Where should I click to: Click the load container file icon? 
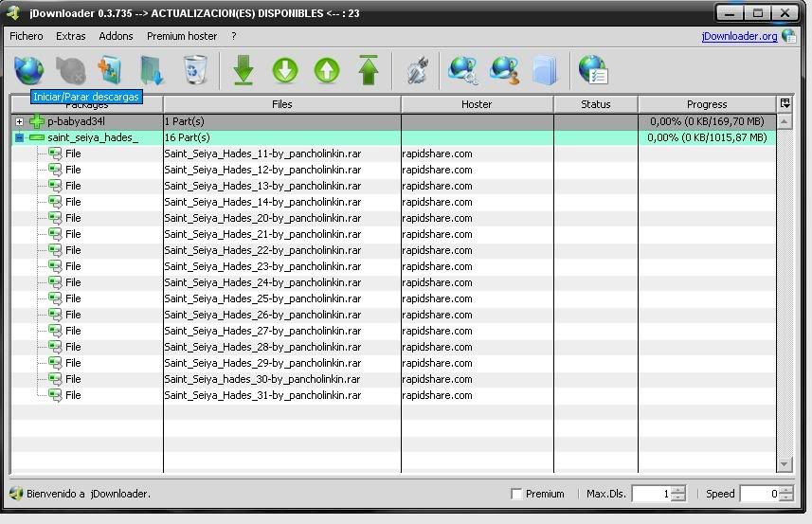click(152, 70)
